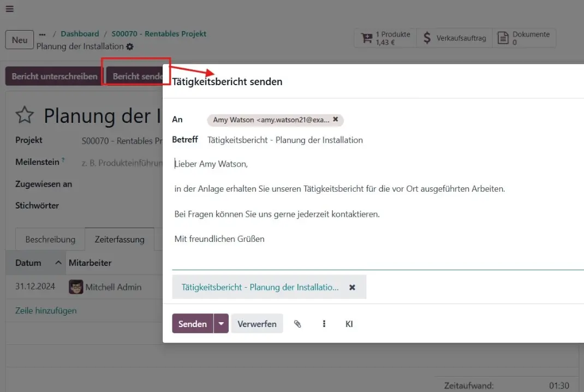This screenshot has width=584, height=392.
Task: Switch to the Beschreibung tab
Action: (x=50, y=240)
